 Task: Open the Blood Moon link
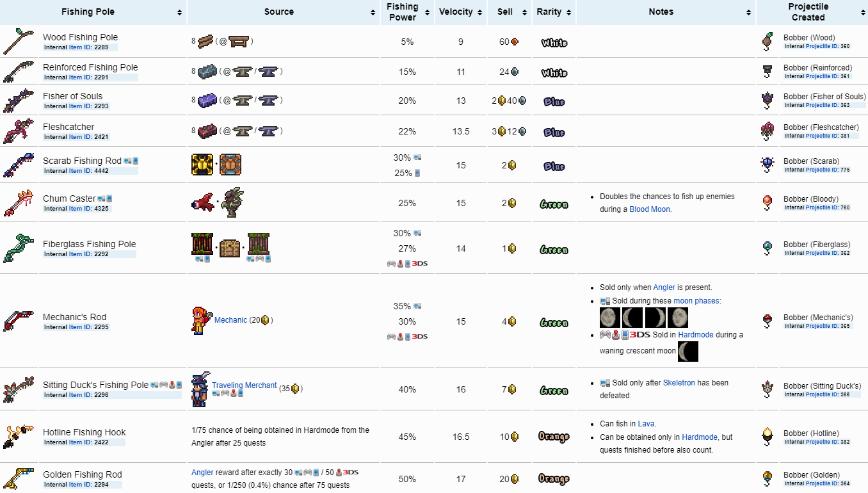point(650,209)
